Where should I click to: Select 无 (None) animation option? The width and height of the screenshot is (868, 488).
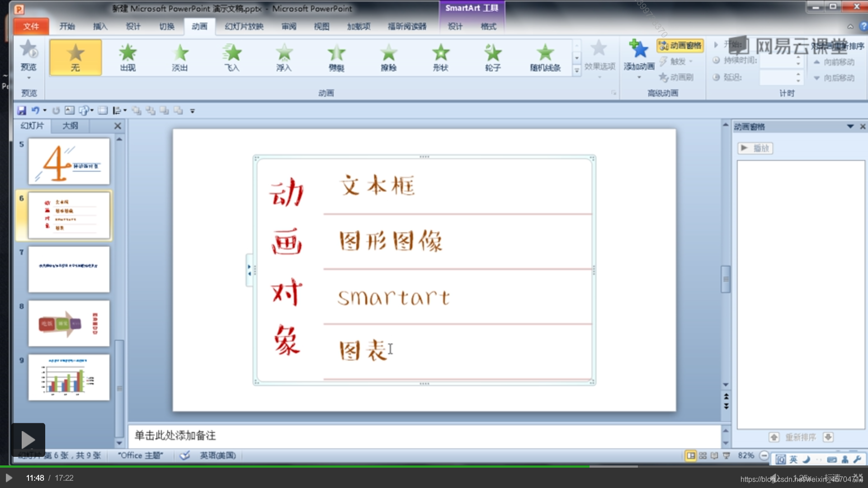click(75, 57)
